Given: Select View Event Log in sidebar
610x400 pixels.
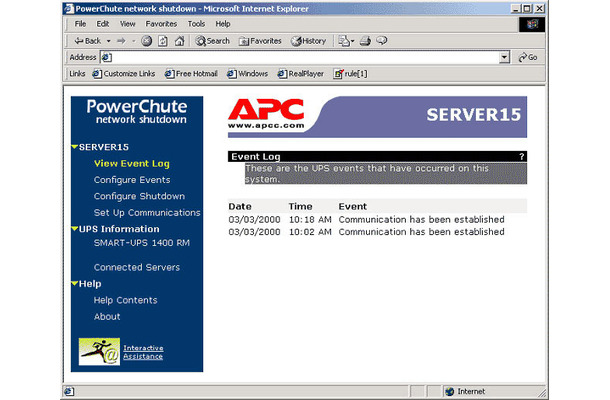Looking at the screenshot, I should (x=131, y=163).
